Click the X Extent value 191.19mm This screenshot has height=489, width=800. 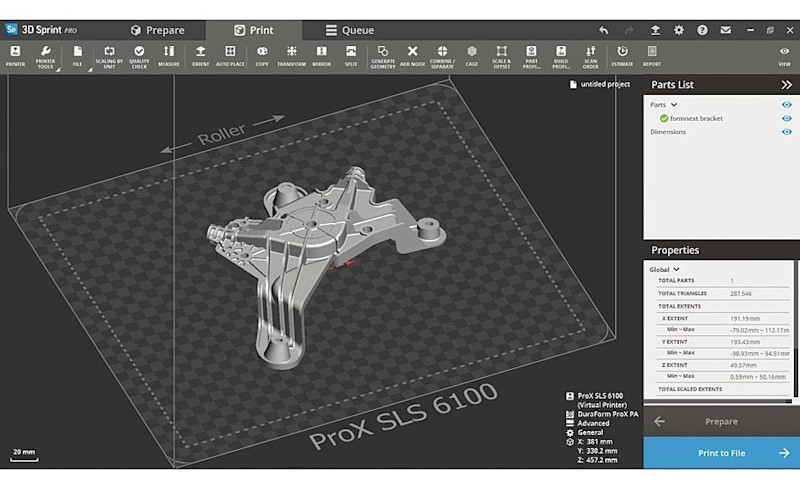[744, 319]
